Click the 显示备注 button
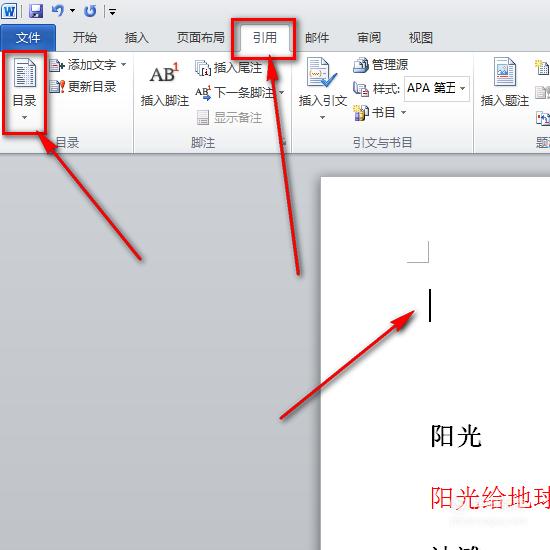Image resolution: width=550 pixels, height=550 pixels. pyautogui.click(x=229, y=118)
